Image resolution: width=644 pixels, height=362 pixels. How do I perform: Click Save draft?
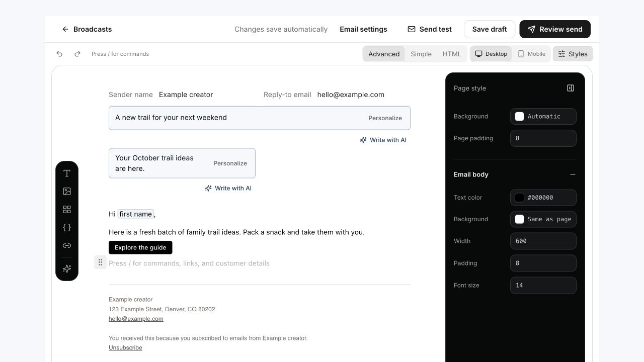point(490,29)
